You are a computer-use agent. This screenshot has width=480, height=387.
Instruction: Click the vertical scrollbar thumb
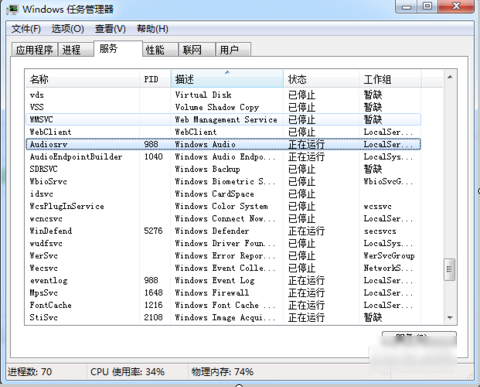(450, 269)
